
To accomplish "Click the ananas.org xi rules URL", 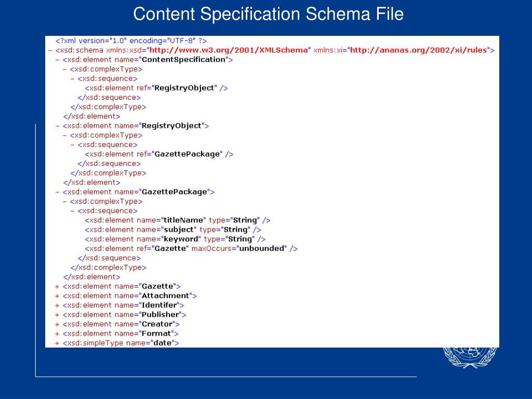I will tap(418, 50).
